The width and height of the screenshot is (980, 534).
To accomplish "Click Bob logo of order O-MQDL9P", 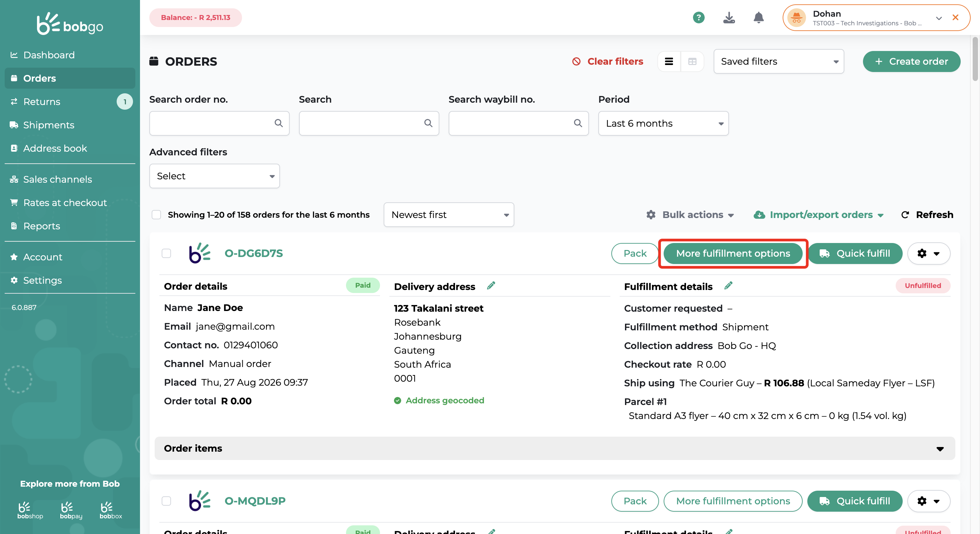I will 199,501.
